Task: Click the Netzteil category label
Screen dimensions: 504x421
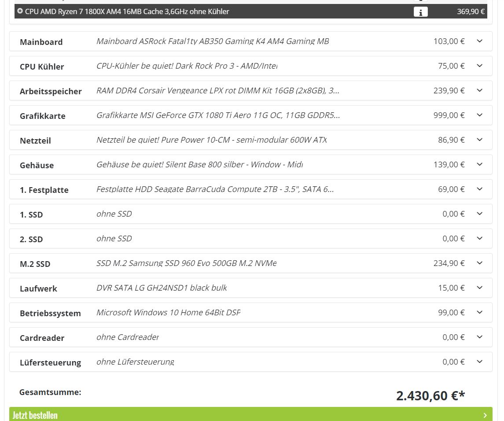Action: click(35, 141)
